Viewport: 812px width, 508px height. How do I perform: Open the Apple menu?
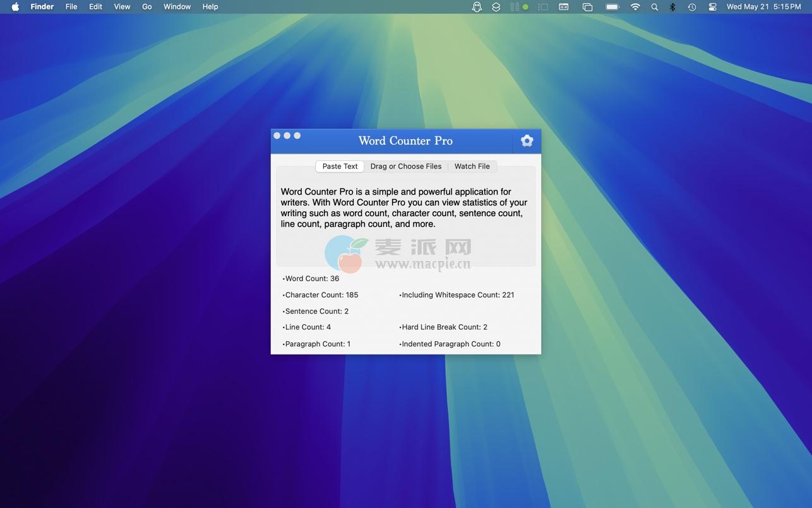coord(16,7)
